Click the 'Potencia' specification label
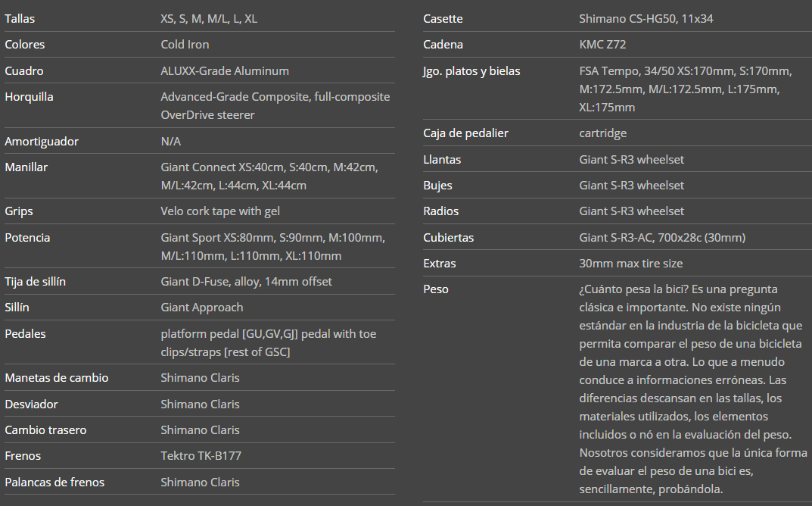 pyautogui.click(x=27, y=238)
